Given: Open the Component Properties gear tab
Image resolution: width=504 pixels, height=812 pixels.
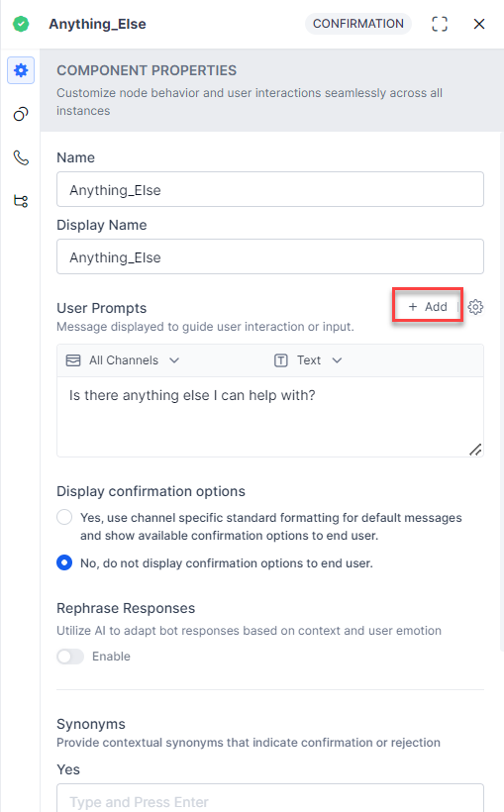Looking at the screenshot, I should coord(21,70).
